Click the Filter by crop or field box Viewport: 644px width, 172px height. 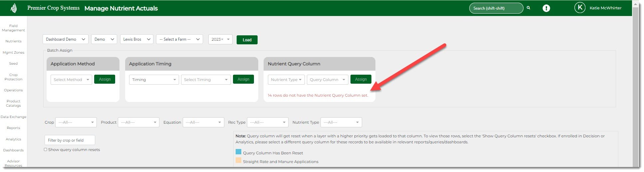70,140
